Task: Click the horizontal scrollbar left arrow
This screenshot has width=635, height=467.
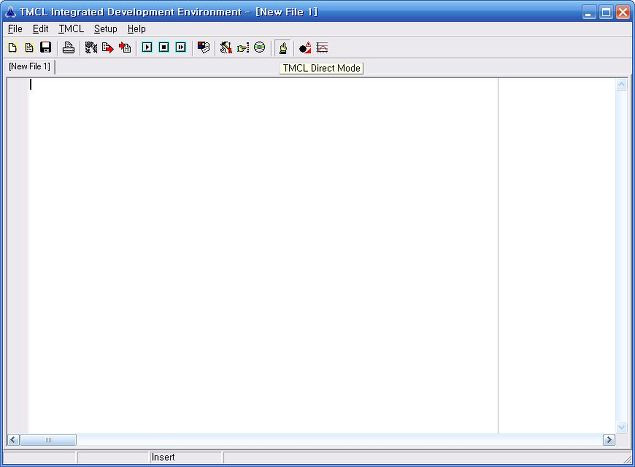Action: tap(13, 440)
